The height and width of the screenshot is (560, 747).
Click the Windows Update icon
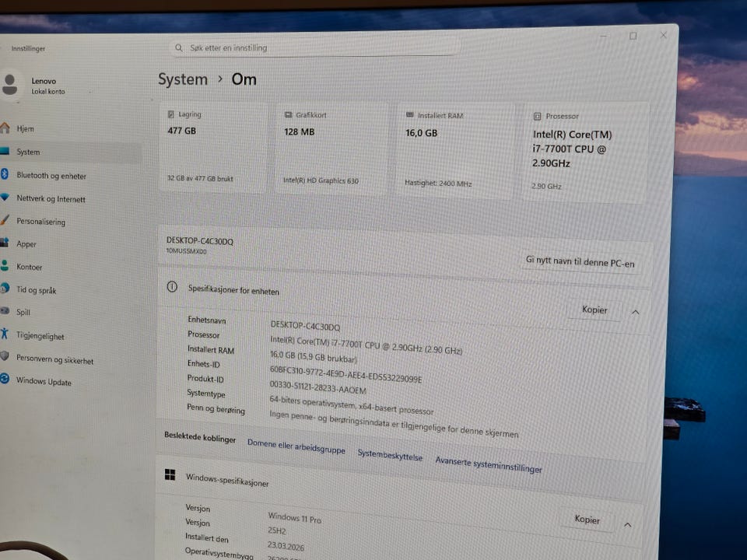(5, 378)
